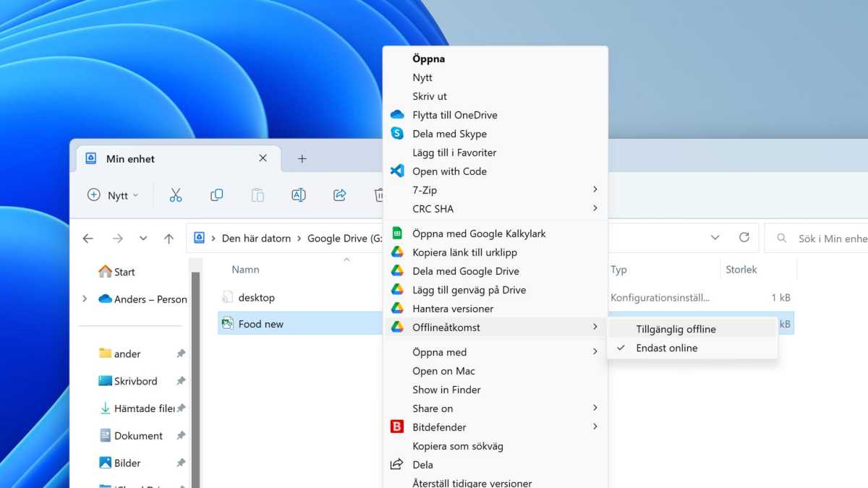Close the Min enhet tab
This screenshot has width=868, height=488.
[263, 158]
